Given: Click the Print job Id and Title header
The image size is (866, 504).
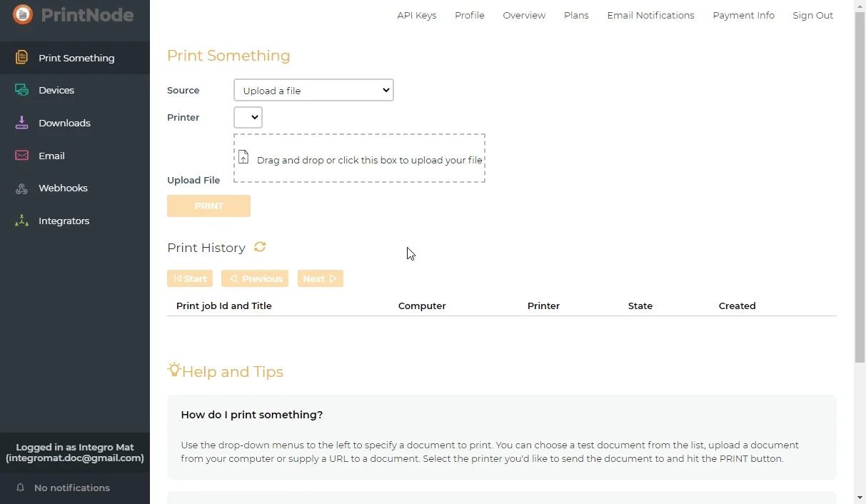Looking at the screenshot, I should (x=224, y=306).
